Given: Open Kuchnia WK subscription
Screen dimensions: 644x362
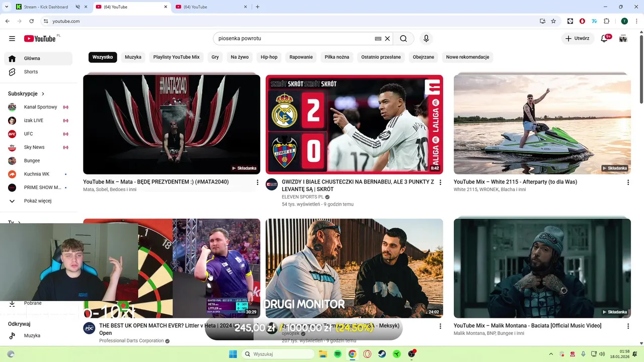Looking at the screenshot, I should click(38, 174).
